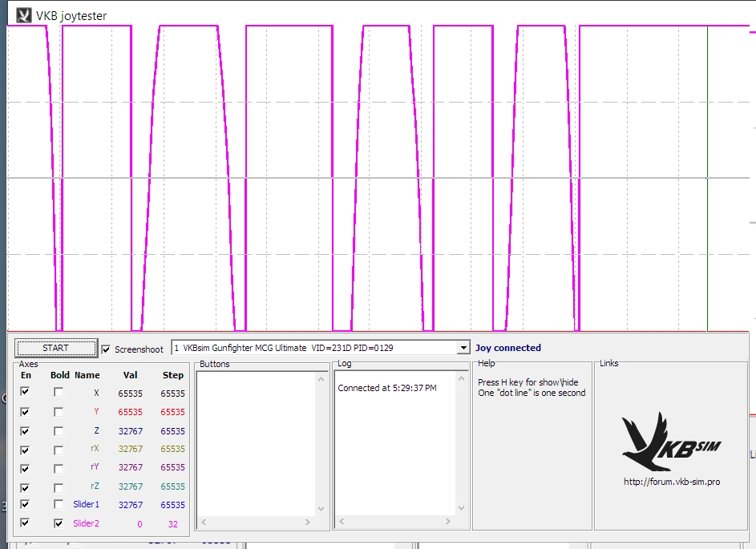The width and height of the screenshot is (756, 549).
Task: Enable Bold for the Y axis
Action: point(59,411)
